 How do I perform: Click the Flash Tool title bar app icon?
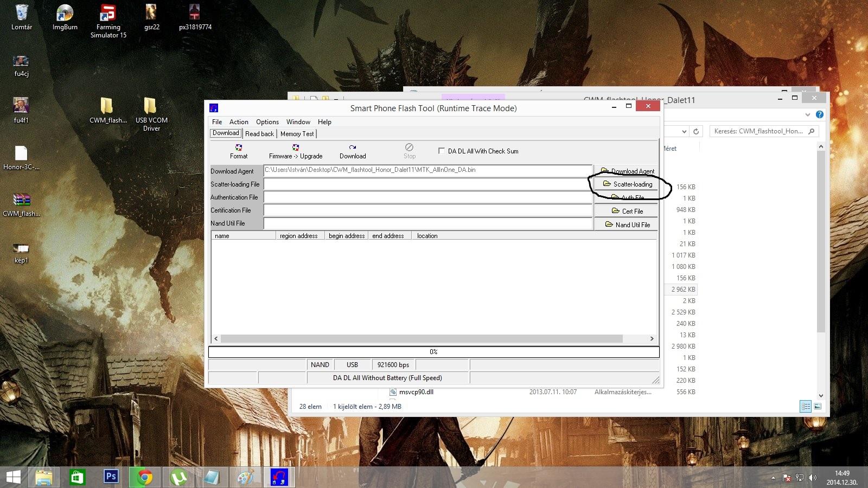214,108
